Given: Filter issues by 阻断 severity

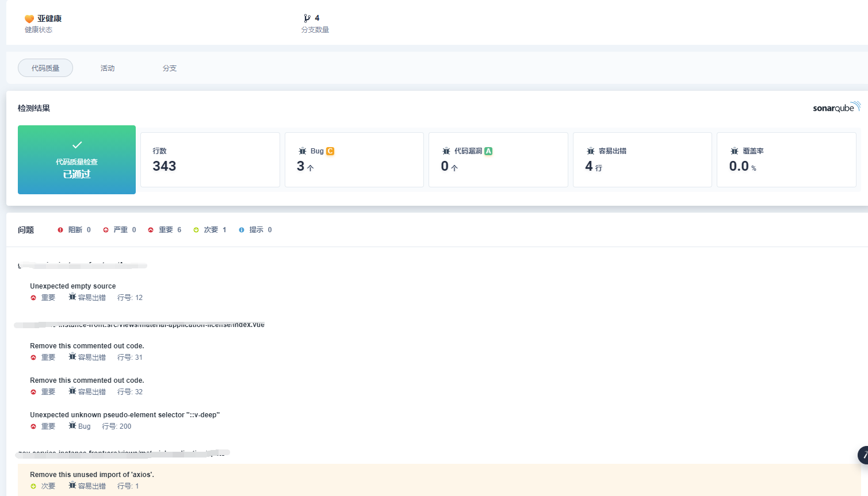Looking at the screenshot, I should tap(74, 230).
